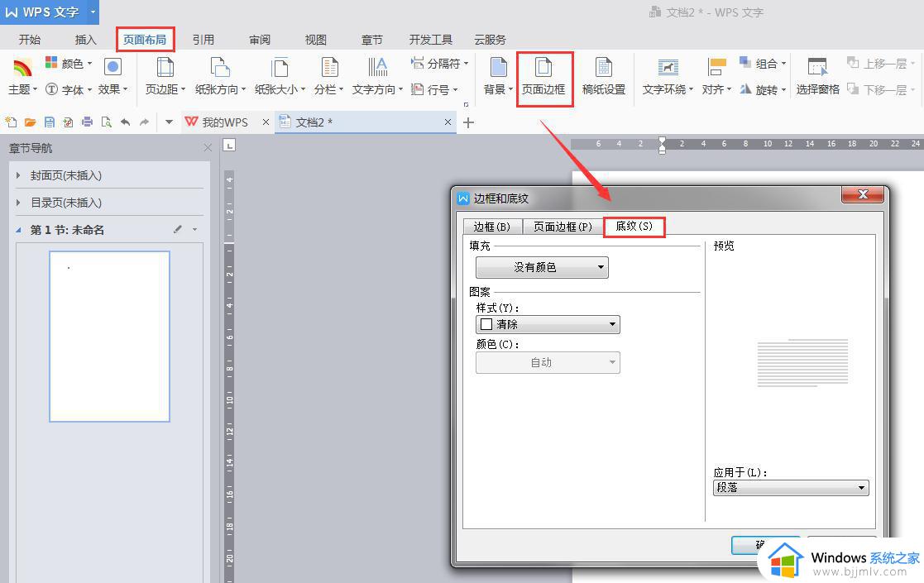
Task: Open 背景 page background menu
Action: 499,77
